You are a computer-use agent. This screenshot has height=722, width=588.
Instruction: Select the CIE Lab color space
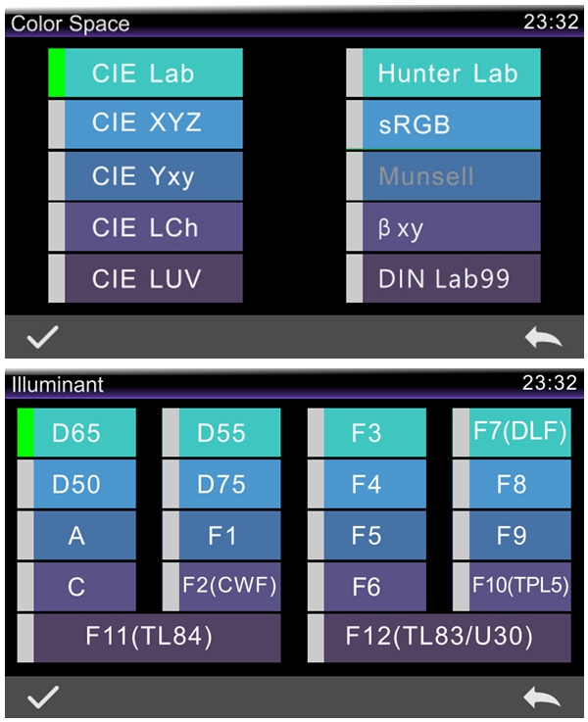coord(144,73)
